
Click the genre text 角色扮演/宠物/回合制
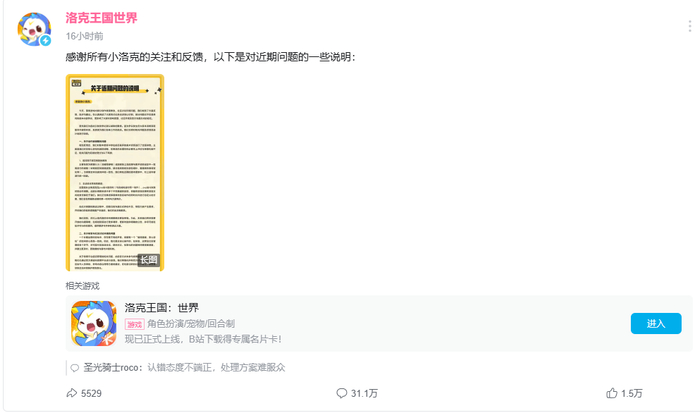click(x=191, y=324)
